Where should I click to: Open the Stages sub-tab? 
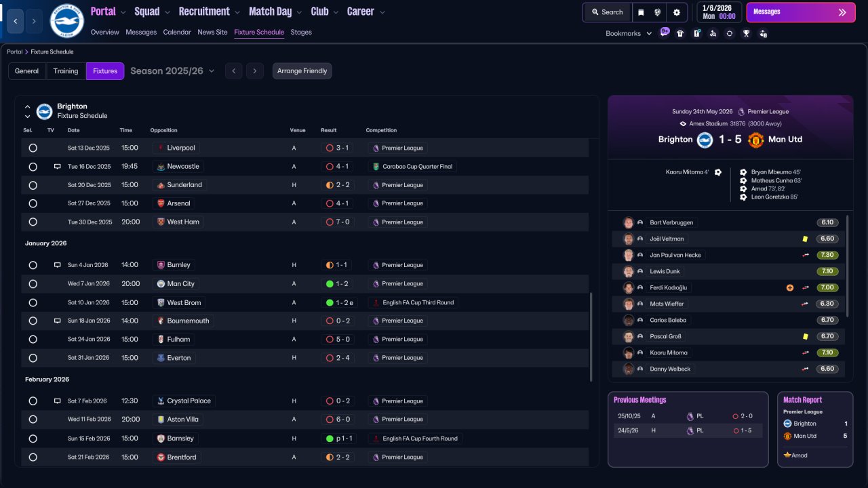[x=301, y=32]
